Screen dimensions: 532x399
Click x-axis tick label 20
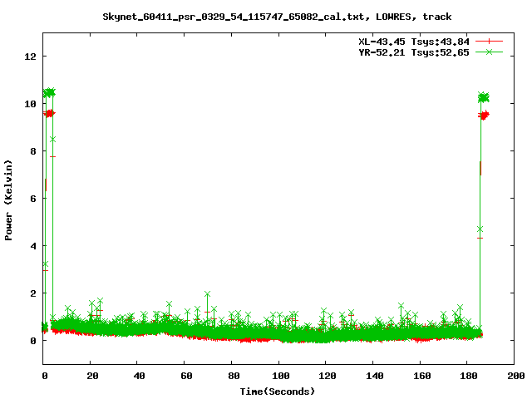(x=92, y=376)
